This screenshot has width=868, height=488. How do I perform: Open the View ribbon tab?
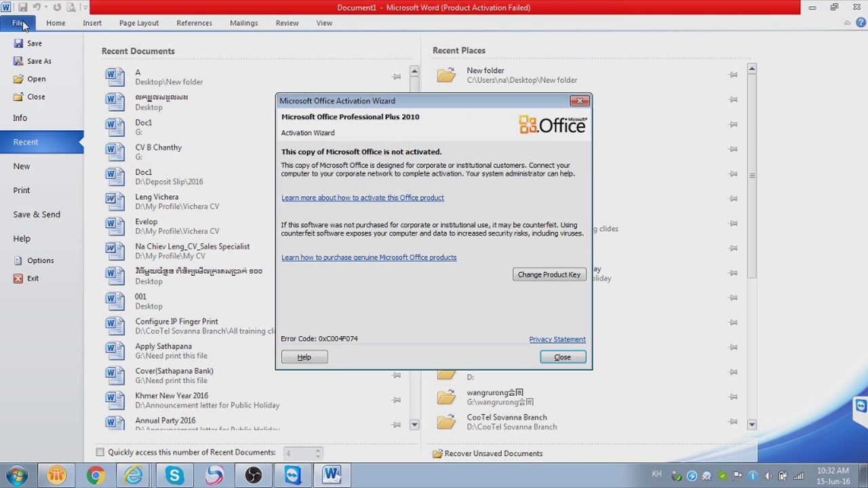(324, 23)
